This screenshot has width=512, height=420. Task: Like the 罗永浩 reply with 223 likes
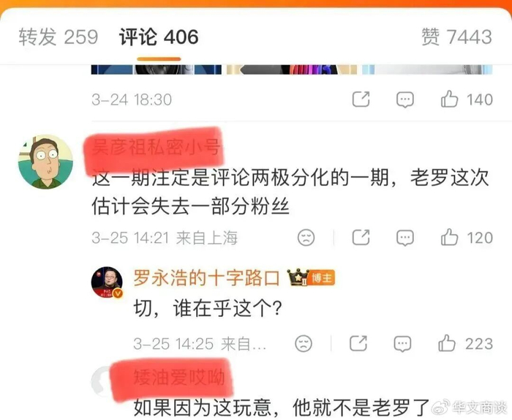[x=465, y=344]
